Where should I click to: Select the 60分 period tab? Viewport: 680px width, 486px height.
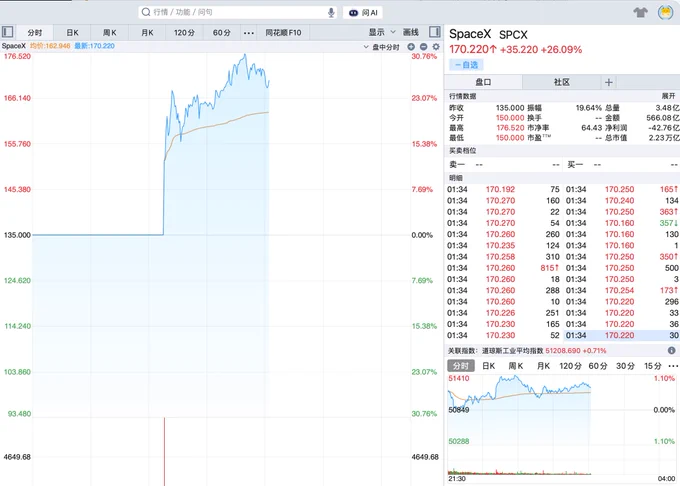point(222,33)
